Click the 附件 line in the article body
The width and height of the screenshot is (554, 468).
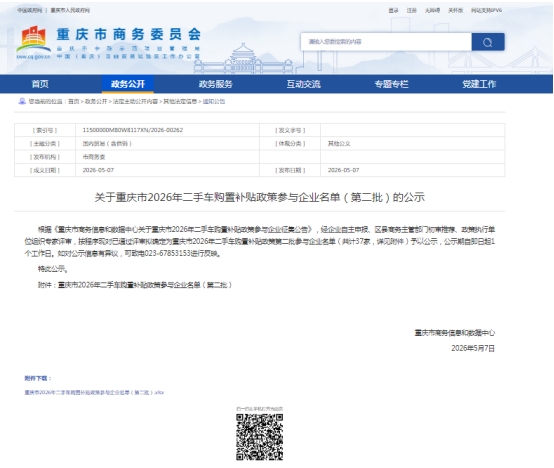pos(135,285)
